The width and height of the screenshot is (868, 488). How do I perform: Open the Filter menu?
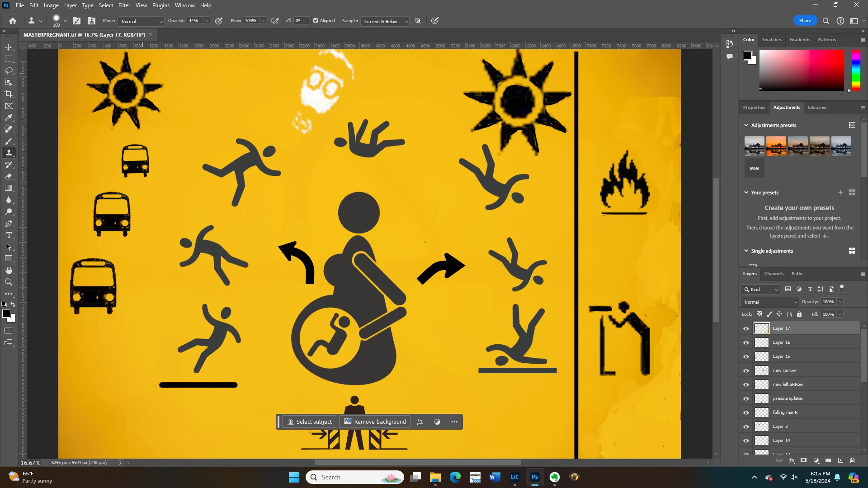(x=124, y=5)
